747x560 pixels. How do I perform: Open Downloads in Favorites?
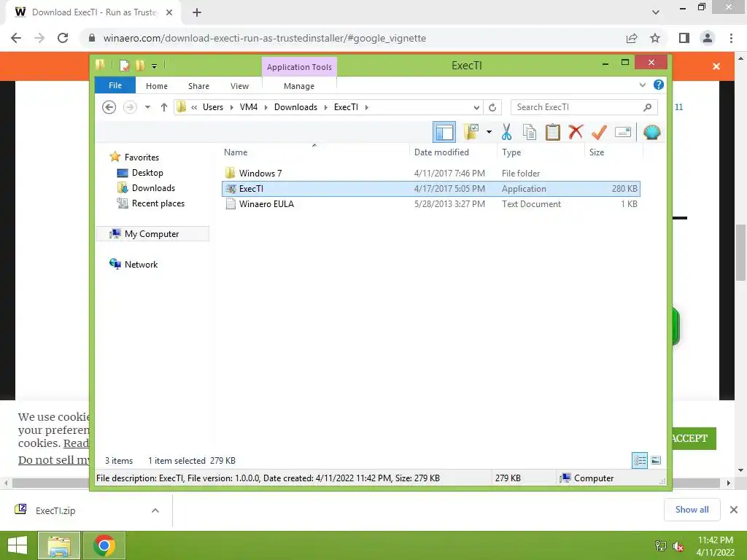(153, 187)
